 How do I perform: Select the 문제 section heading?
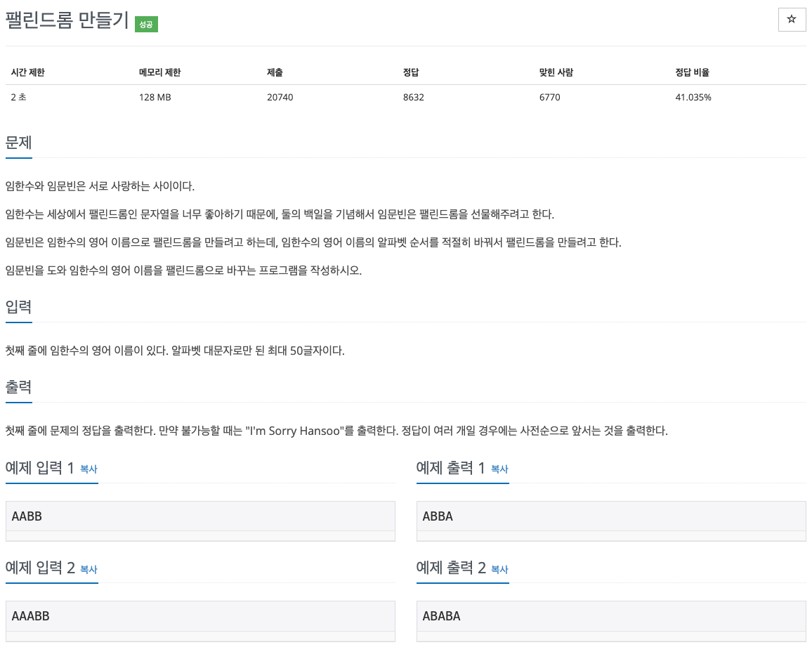19,143
